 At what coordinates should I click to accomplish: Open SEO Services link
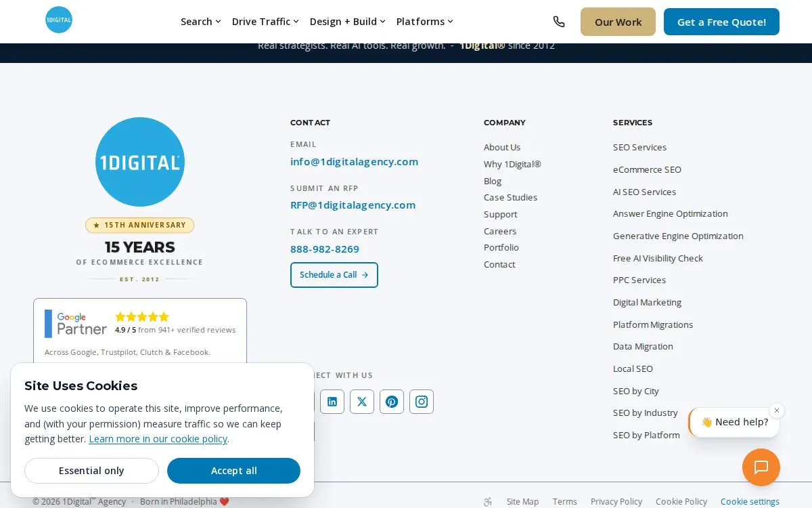point(640,148)
